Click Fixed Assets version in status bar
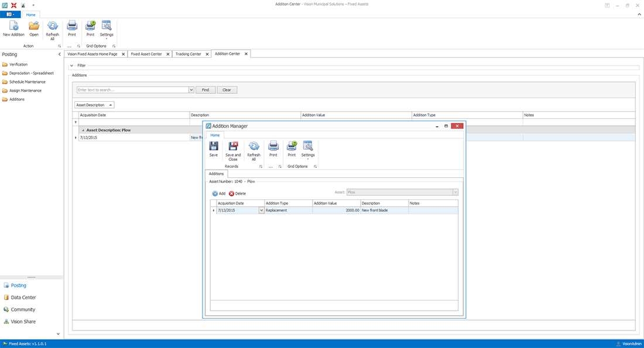The width and height of the screenshot is (644, 348). pyautogui.click(x=25, y=344)
